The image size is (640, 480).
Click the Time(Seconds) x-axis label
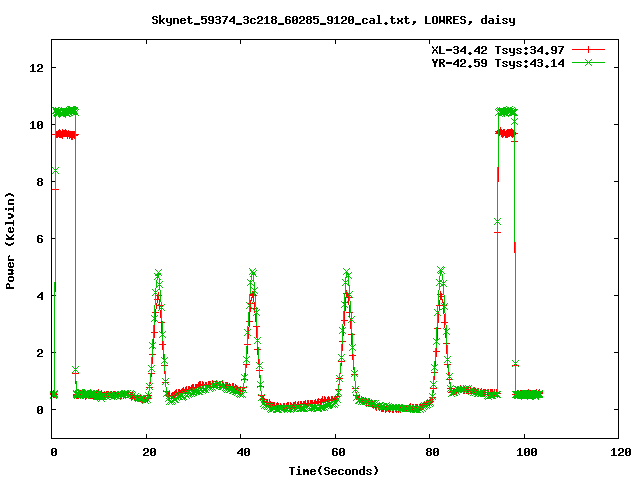coord(334,471)
